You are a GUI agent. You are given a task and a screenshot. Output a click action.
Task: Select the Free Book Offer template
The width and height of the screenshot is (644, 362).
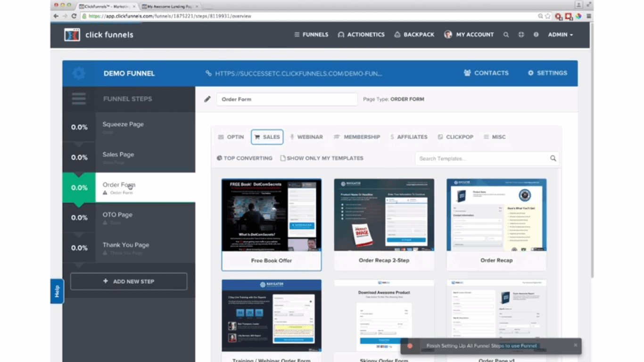272,224
